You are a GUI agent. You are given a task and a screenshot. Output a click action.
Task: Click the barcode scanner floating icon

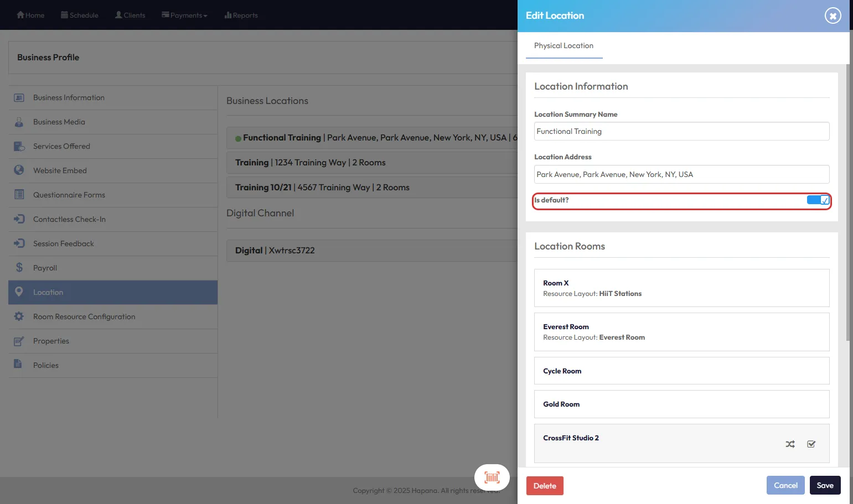click(x=492, y=477)
